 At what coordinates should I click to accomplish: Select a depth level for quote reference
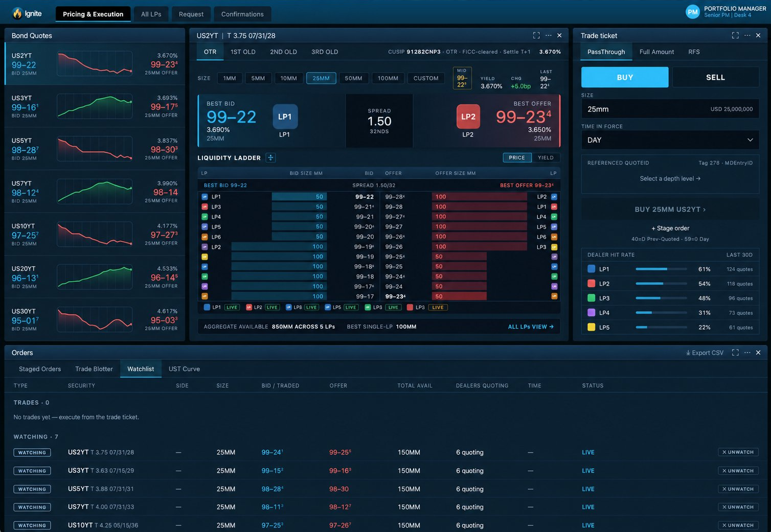tap(670, 178)
